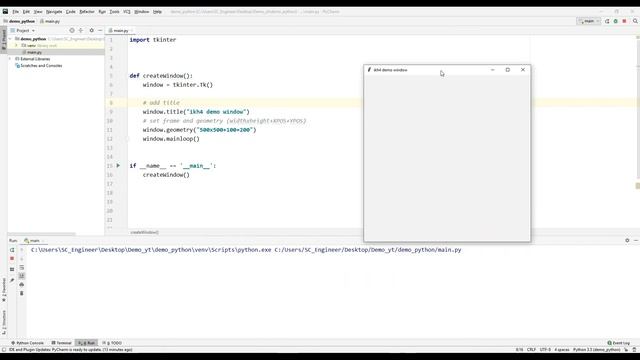Open the Refactor menu
Viewport: 640px width, 360px height.
click(x=87, y=12)
